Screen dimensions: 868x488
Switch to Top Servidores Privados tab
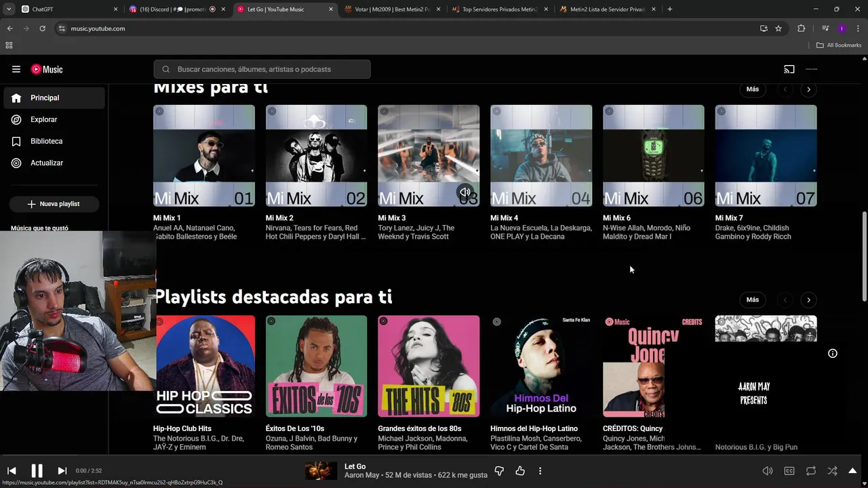click(x=499, y=9)
